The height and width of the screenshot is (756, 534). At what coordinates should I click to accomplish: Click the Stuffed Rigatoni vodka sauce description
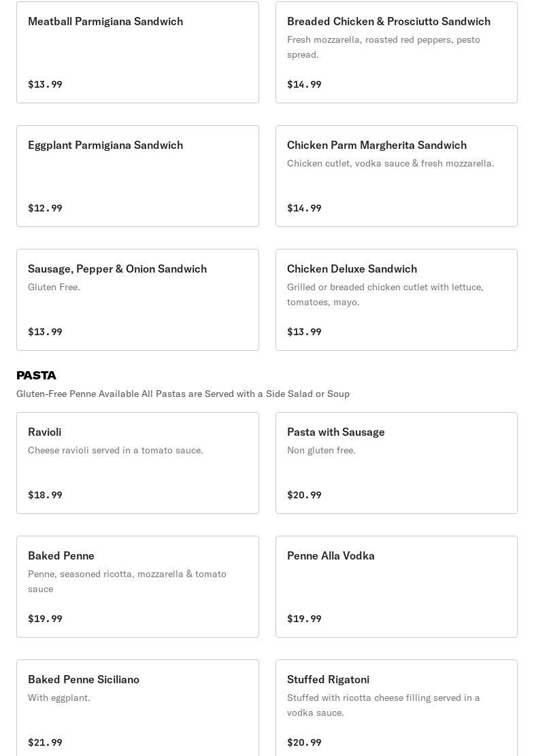click(383, 705)
